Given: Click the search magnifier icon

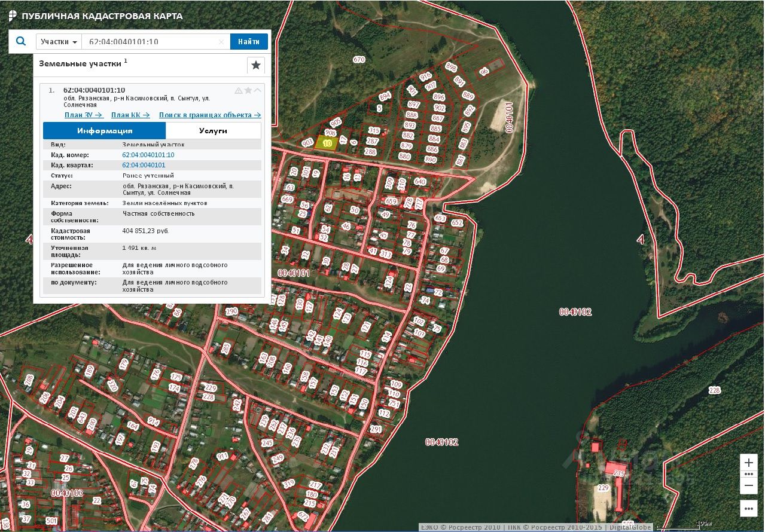Looking at the screenshot, I should pyautogui.click(x=21, y=41).
